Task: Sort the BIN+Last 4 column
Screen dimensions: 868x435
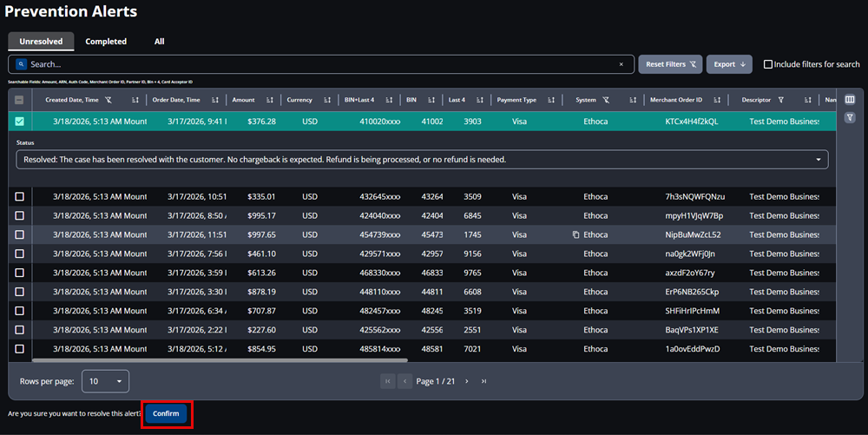Action: click(389, 100)
